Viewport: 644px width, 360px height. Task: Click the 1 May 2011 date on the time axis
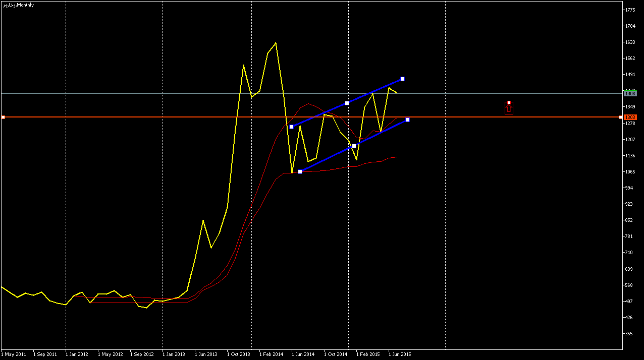point(14,354)
